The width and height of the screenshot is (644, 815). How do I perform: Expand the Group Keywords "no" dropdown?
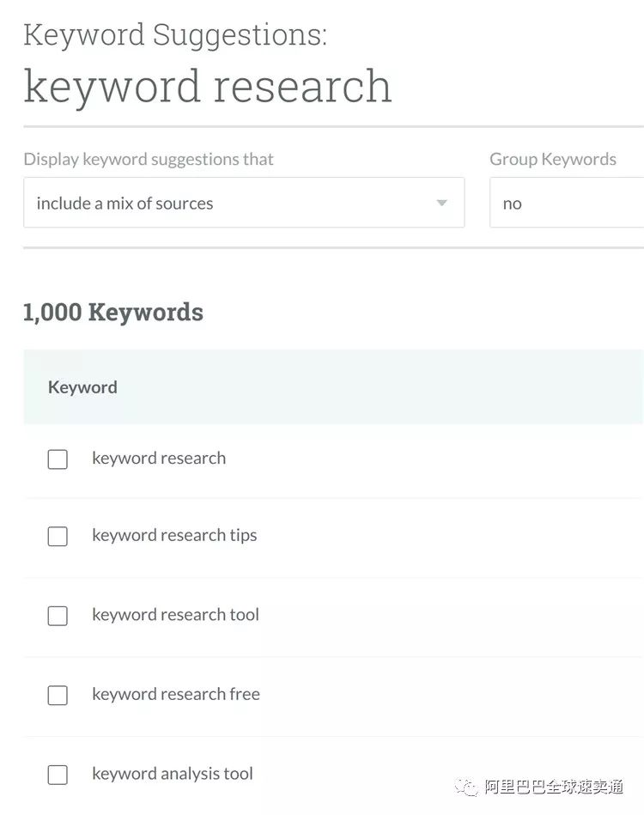click(x=566, y=204)
